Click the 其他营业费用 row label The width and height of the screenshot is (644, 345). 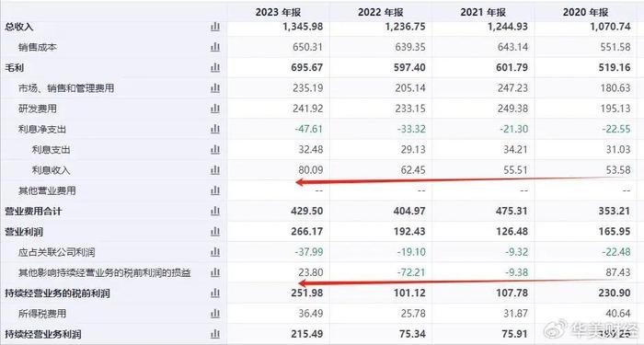[47, 191]
